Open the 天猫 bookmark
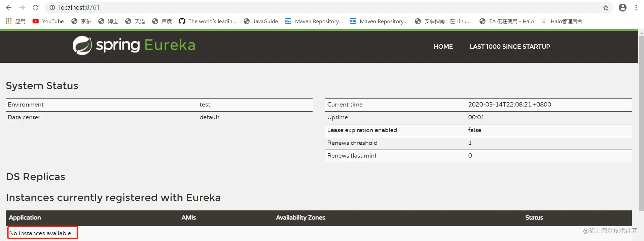644x241 pixels. coord(135,21)
